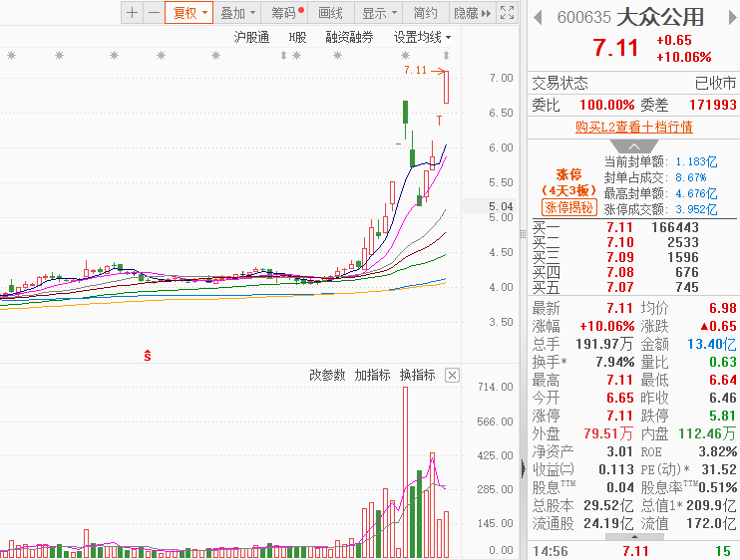Screen dimensions: 740x560
Task: Switch to 简约 simplified view
Action: pyautogui.click(x=425, y=13)
